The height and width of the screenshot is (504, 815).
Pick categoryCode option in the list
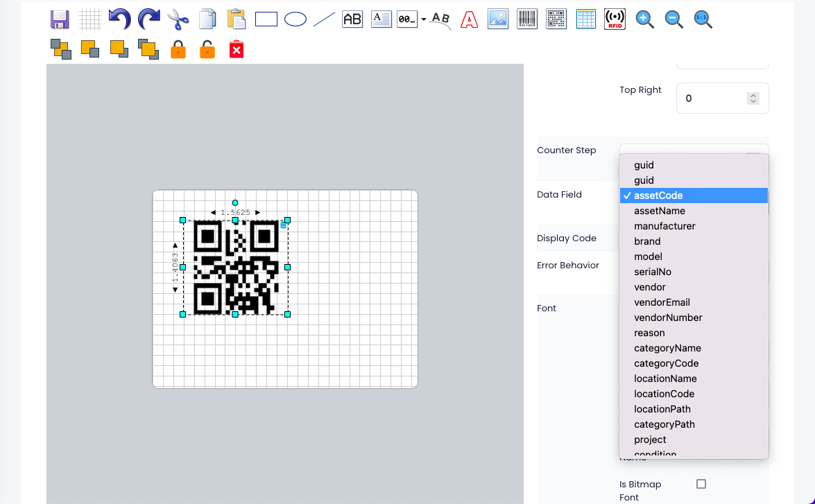(694, 363)
